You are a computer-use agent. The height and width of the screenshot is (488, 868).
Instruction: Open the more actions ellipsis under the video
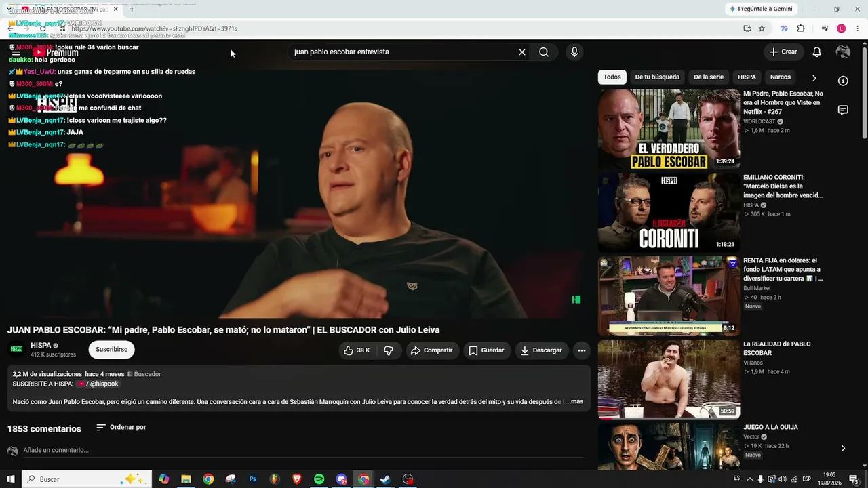pos(582,350)
